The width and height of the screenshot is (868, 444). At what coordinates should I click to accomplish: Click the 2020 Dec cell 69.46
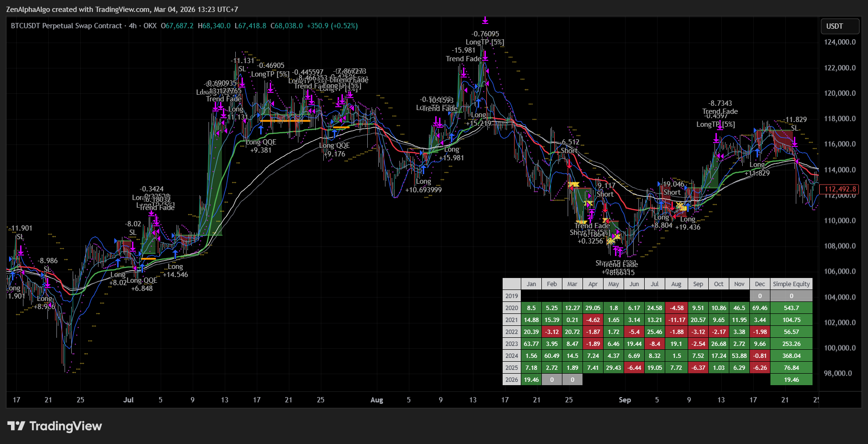click(760, 308)
